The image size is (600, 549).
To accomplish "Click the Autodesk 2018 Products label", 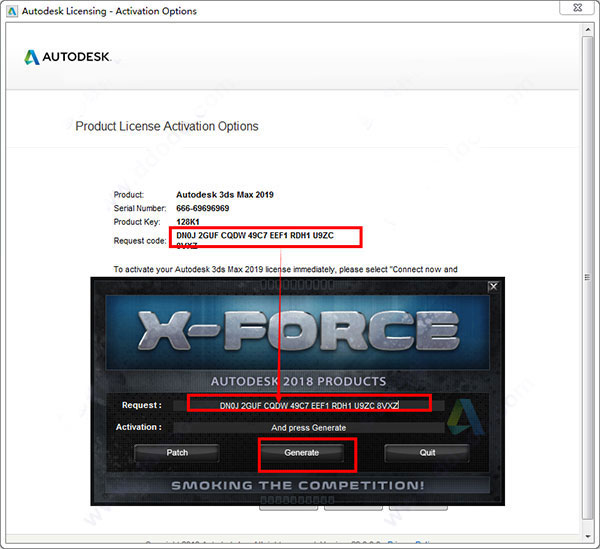I will [298, 381].
